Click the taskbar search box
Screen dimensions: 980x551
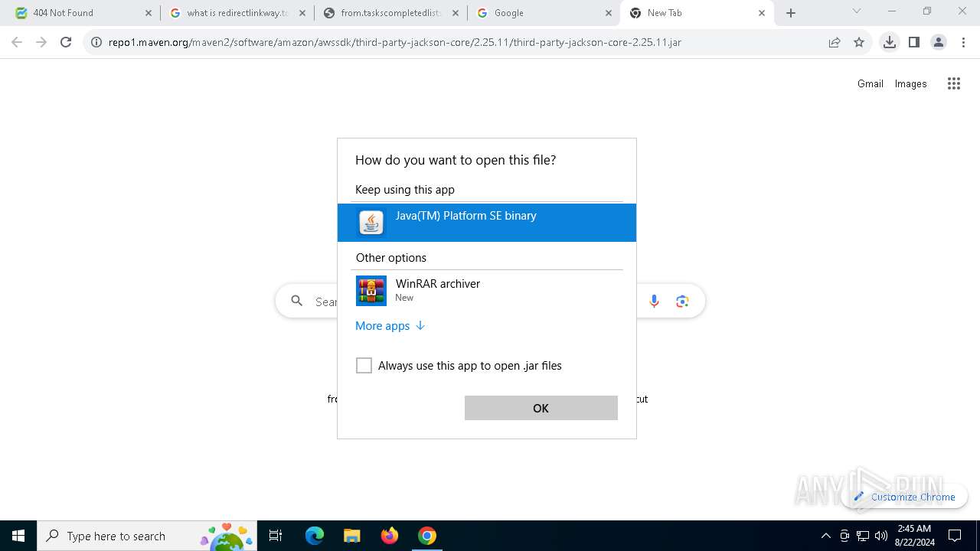pos(147,536)
